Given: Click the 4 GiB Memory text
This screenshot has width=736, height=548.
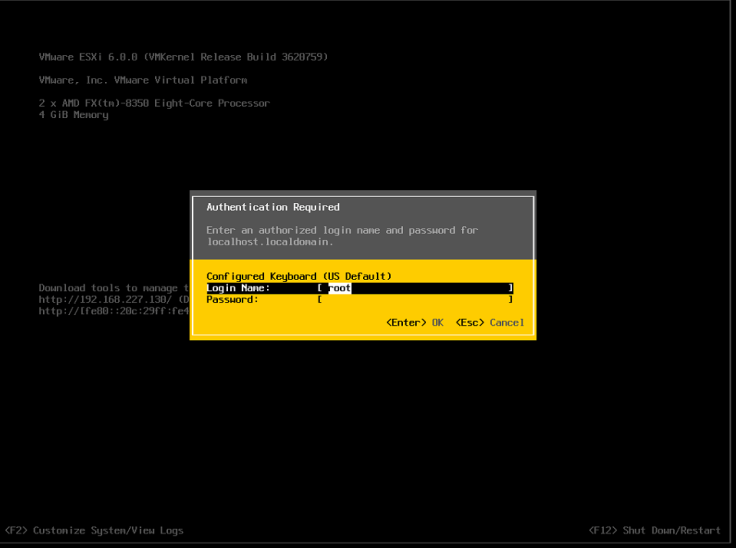Looking at the screenshot, I should pos(73,115).
